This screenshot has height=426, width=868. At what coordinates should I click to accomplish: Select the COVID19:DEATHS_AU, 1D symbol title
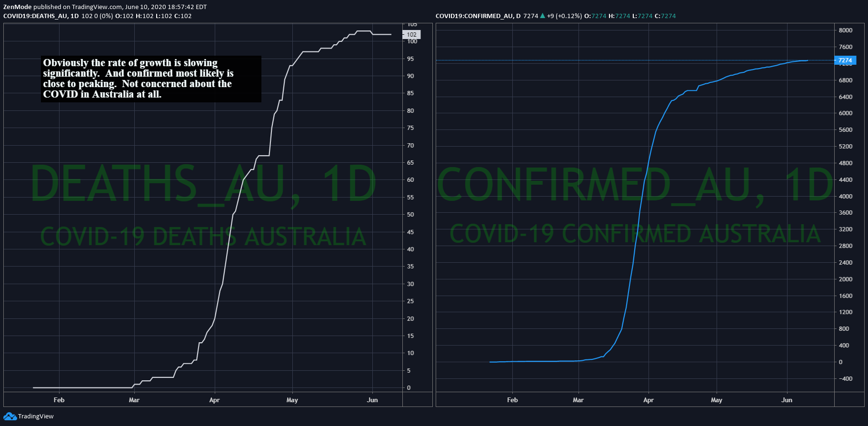coord(41,16)
